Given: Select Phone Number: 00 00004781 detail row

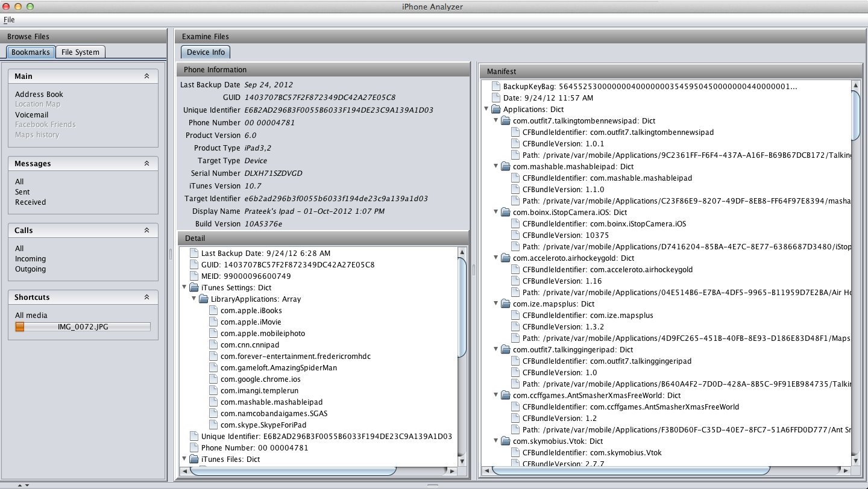Looking at the screenshot, I should 254,448.
